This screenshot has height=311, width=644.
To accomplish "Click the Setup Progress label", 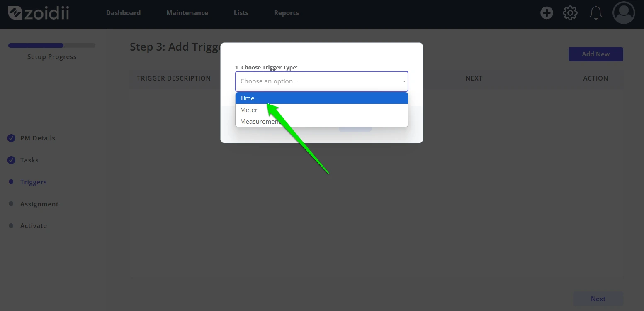I will tap(52, 57).
